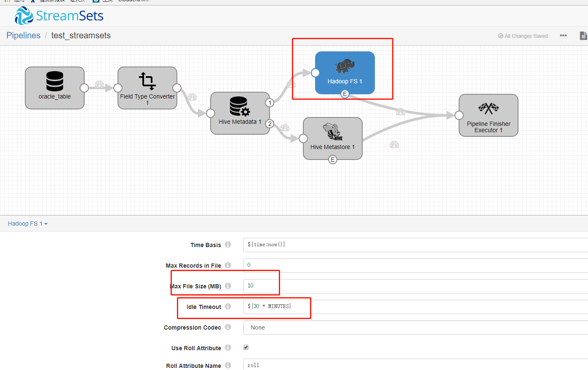Click Hive Metadata output port 2
Viewport: 588px width, 370px height.
270,124
